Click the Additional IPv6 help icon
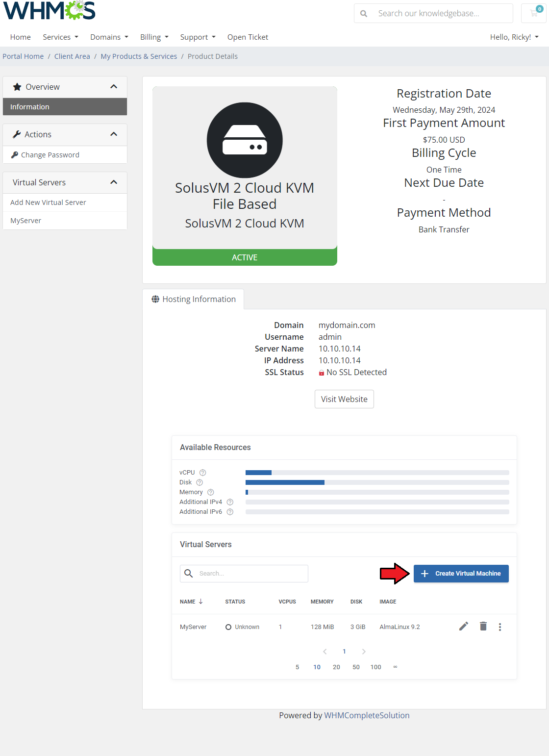549x756 pixels. (x=230, y=512)
